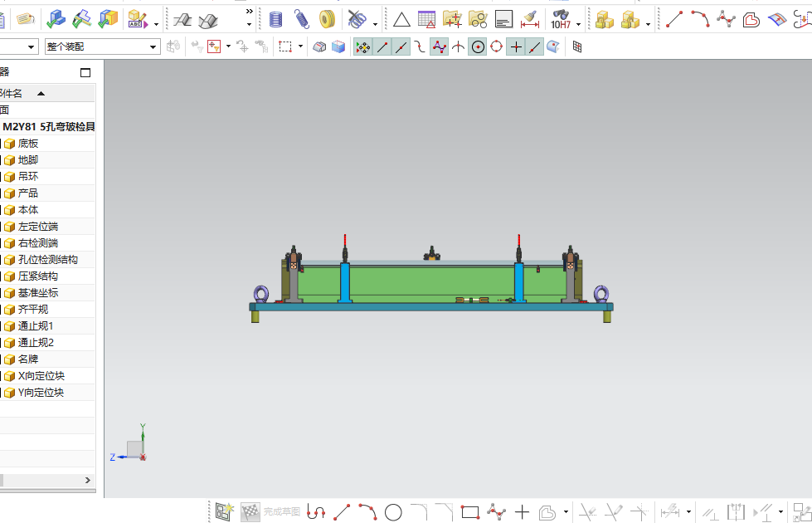
Task: Toggle End Point snapping
Action: [x=382, y=47]
